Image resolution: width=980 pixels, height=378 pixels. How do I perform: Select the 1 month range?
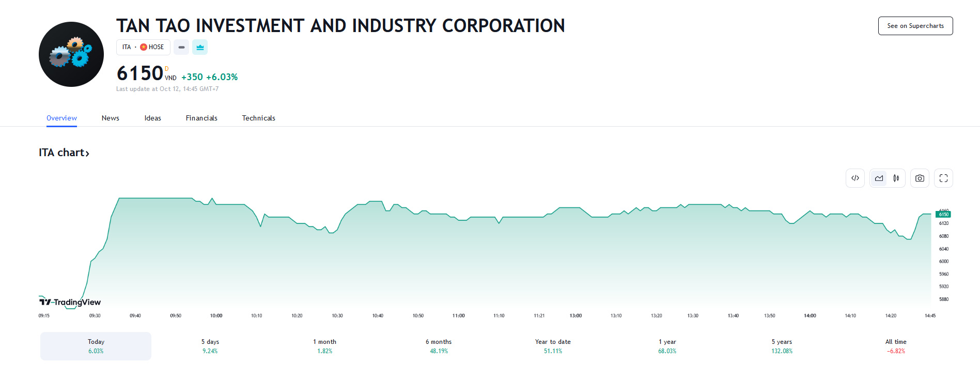point(324,346)
